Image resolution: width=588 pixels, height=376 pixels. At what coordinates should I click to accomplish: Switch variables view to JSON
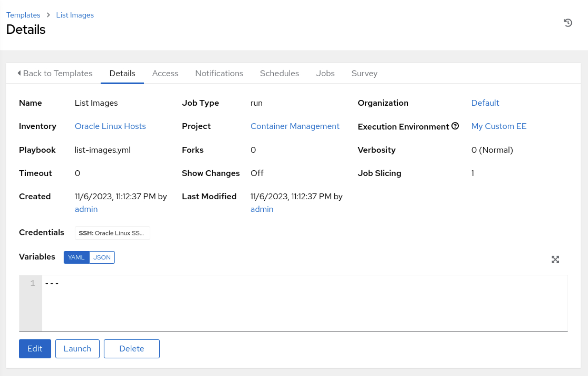pos(102,257)
